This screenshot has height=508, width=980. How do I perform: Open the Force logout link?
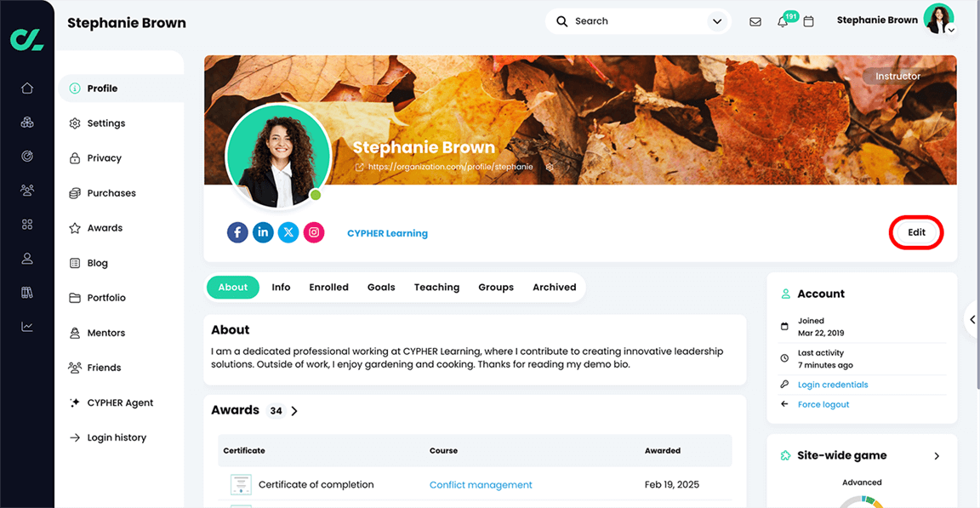[823, 404]
